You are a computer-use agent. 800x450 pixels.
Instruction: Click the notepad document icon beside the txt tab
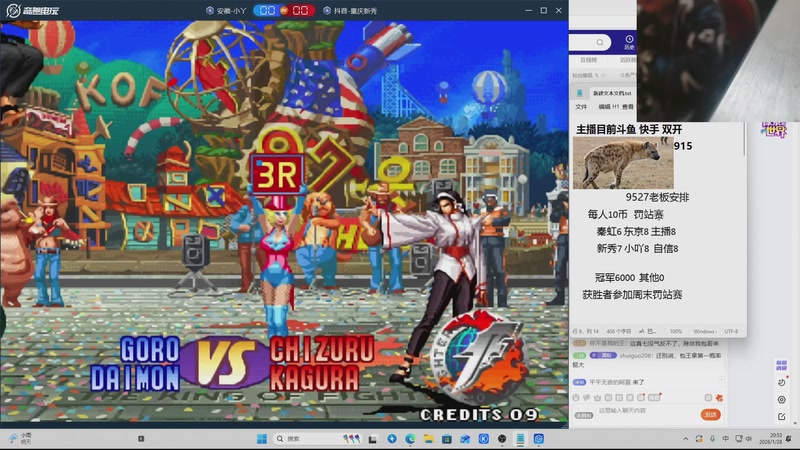(580, 93)
